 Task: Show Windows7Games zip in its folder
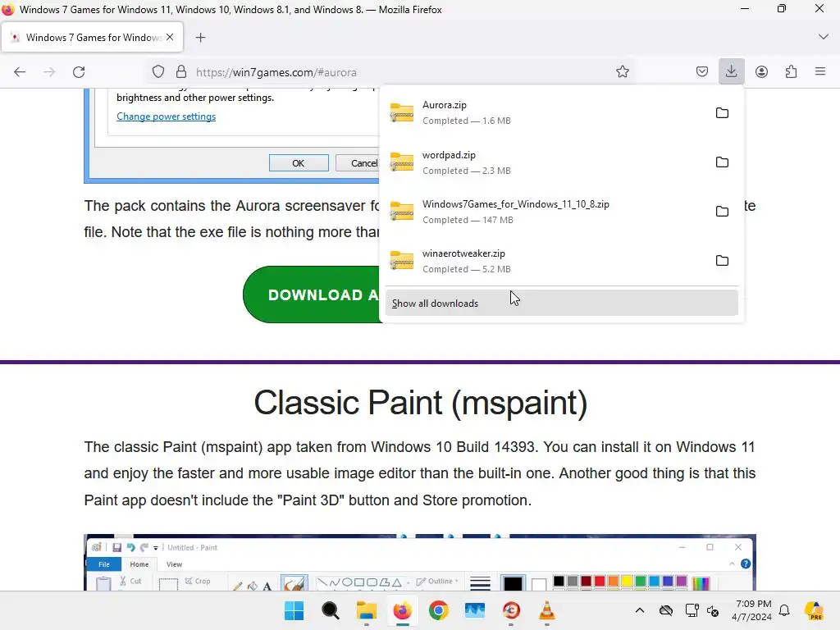point(722,211)
